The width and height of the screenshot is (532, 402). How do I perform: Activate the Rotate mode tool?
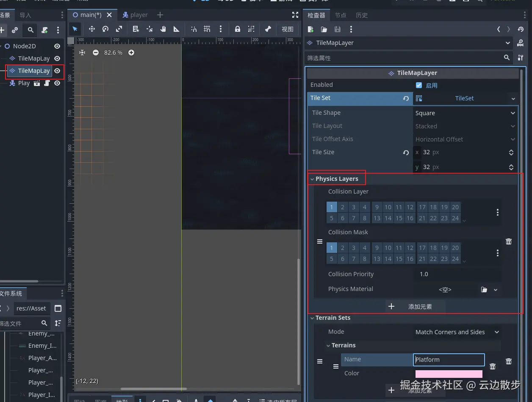[105, 29]
